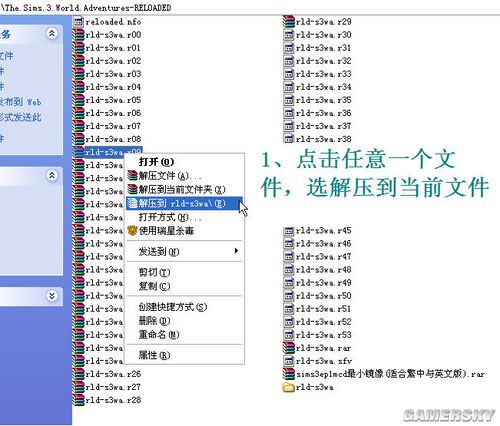Screen dimensions: 500x426
Task: Select the reloaded.nfo file icon
Action: (x=79, y=22)
